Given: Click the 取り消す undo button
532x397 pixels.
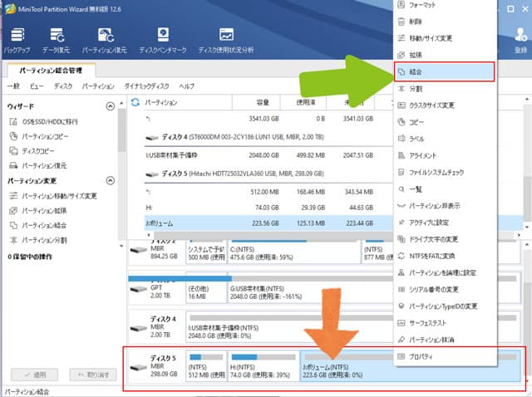Looking at the screenshot, I should [x=93, y=375].
